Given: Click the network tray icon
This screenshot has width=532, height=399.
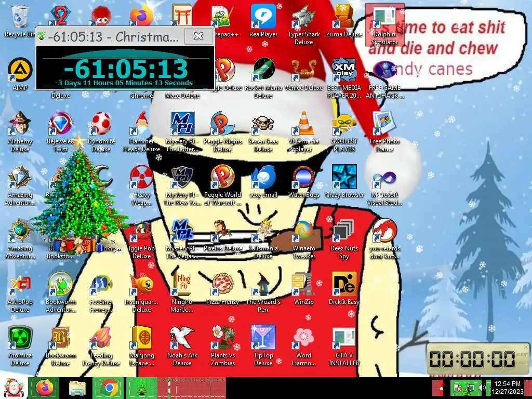Looking at the screenshot, I should tap(470, 388).
